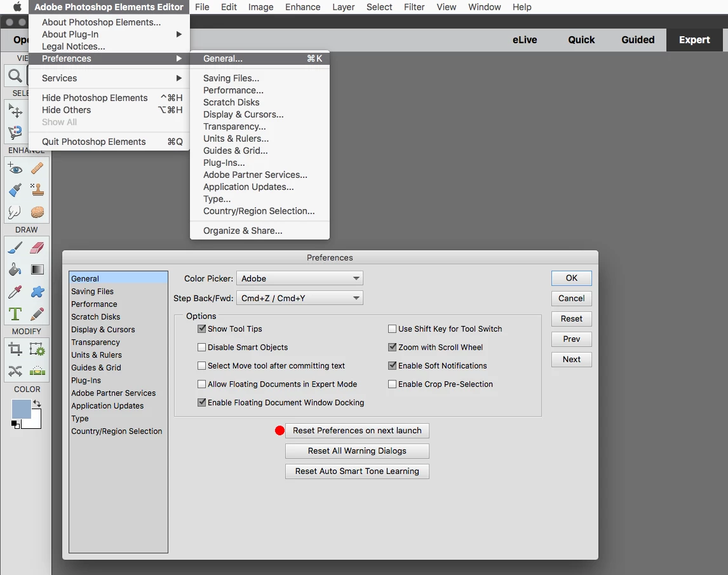Select the Brush tool
This screenshot has width=728, height=575.
tap(15, 248)
